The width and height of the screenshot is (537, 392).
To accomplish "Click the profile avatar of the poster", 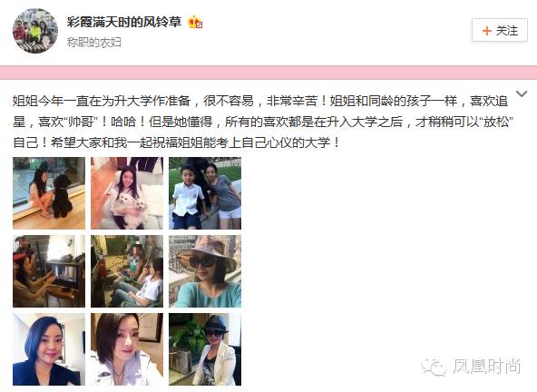I will (x=35, y=31).
